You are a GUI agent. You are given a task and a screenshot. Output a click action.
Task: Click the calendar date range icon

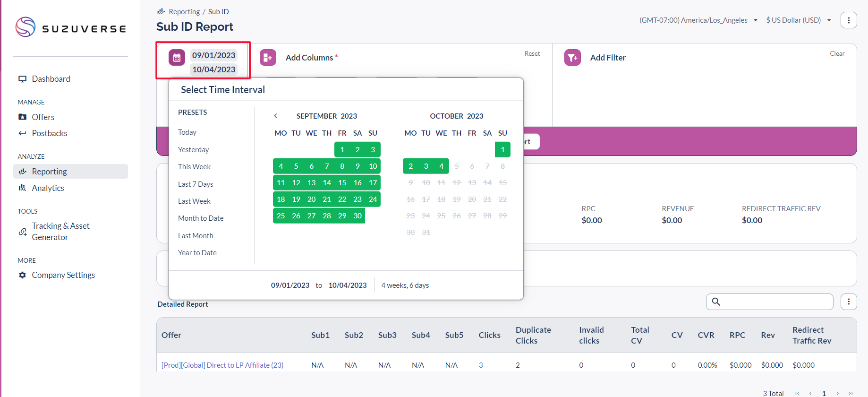[177, 58]
